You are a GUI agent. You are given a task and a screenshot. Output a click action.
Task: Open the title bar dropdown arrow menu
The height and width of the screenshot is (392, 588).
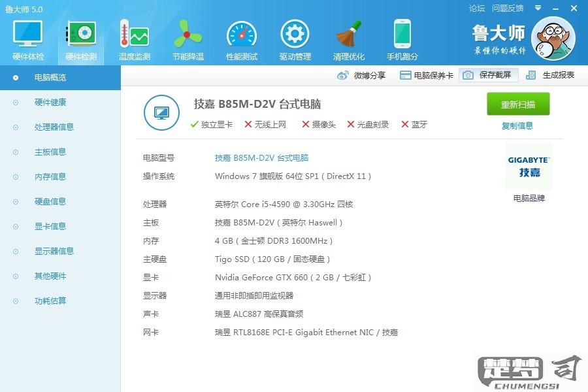click(x=538, y=8)
